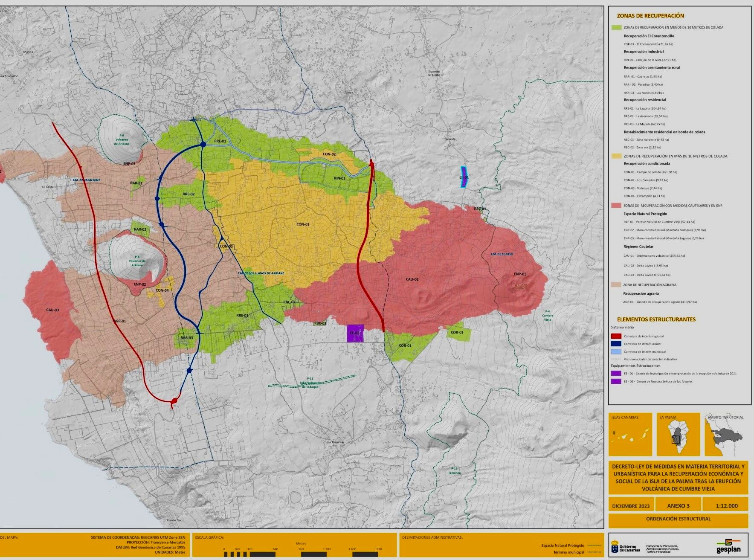Select the La Palma inset map

[x=678, y=434]
